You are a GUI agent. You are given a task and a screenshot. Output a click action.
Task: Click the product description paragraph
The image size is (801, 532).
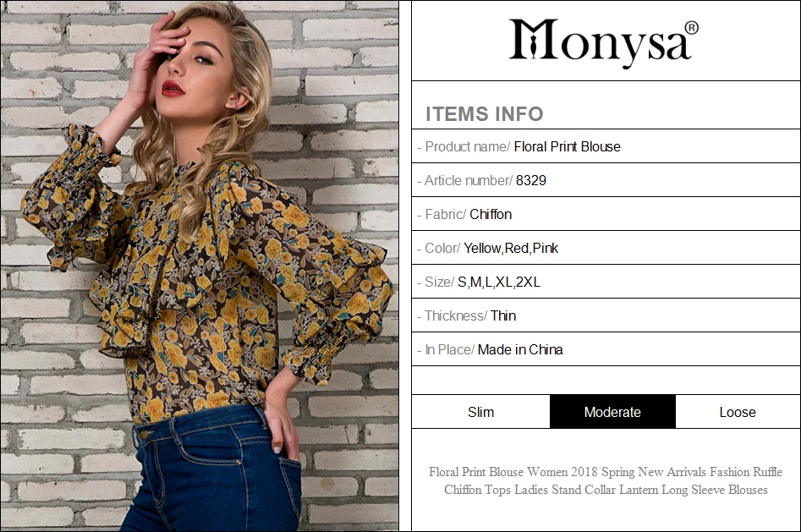click(606, 480)
